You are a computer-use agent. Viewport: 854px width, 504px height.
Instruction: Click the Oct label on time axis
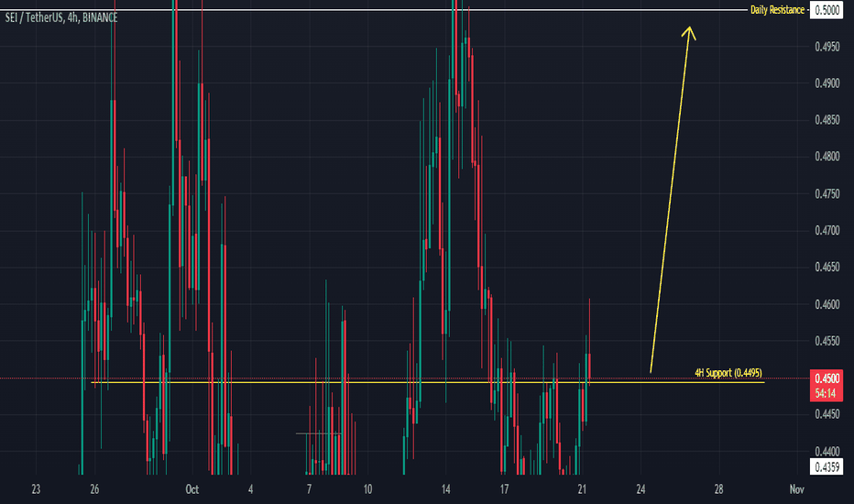click(x=192, y=489)
